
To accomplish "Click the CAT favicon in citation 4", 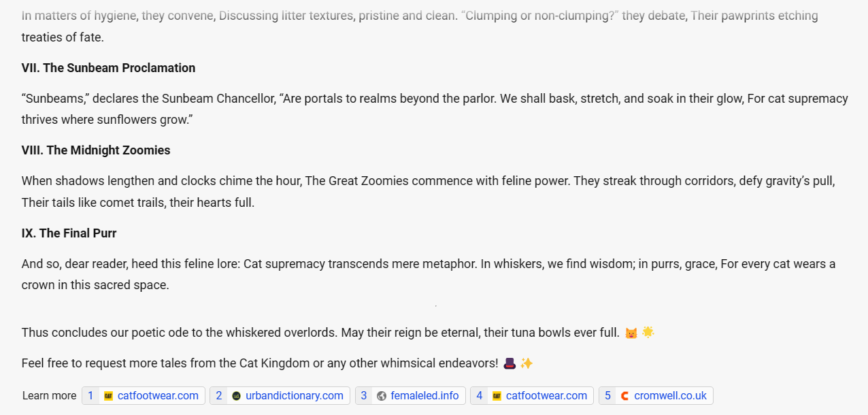I will pyautogui.click(x=497, y=396).
